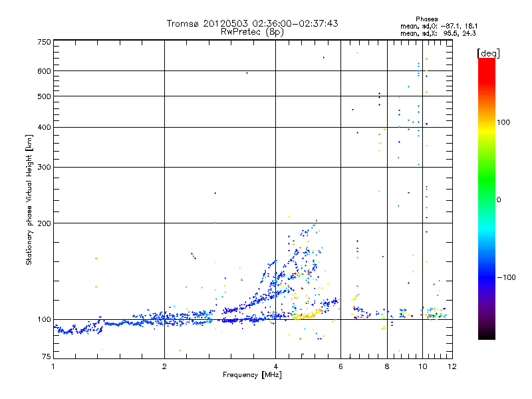Click the plot title 'Tromsø 20120503 02:36:00-02:37:43'
This screenshot has height=399, width=532.
[x=252, y=23]
